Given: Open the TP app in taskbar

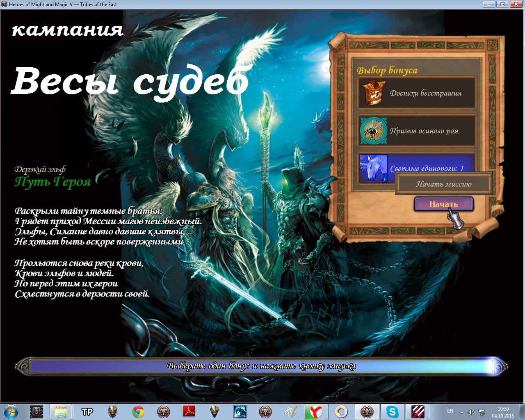Looking at the screenshot, I should [x=87, y=411].
